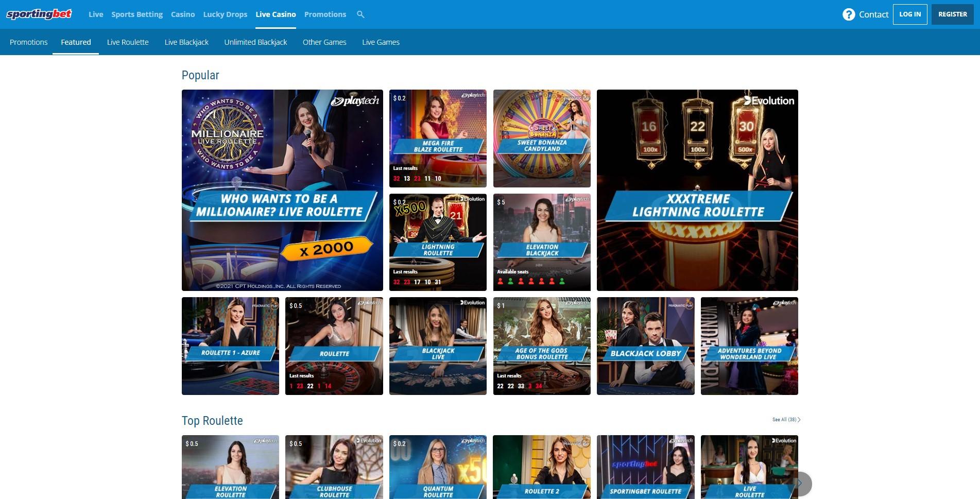Open XXXtreme Lightning Roulette tile
The image size is (980, 499).
[x=697, y=190]
